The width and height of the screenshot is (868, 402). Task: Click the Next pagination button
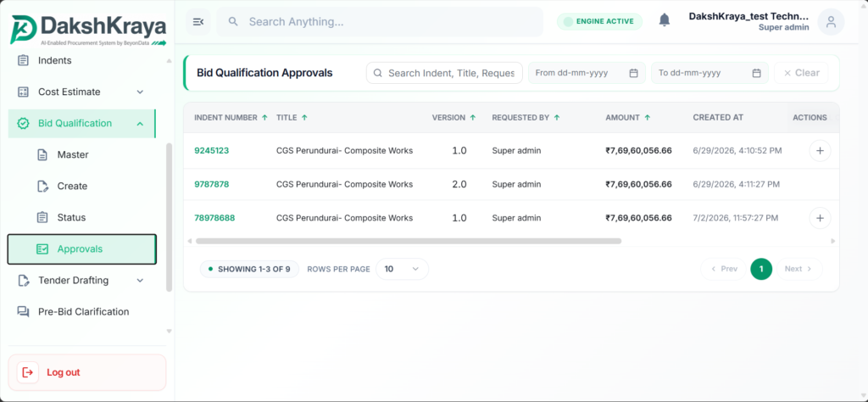pos(798,269)
